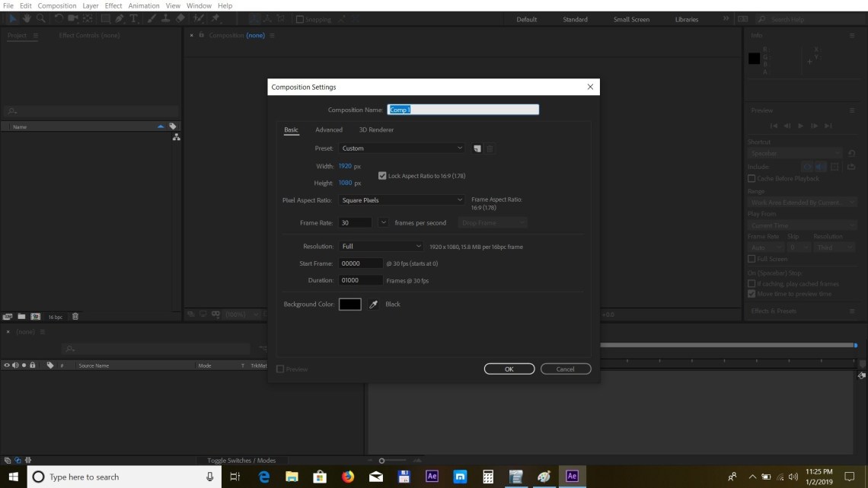The height and width of the screenshot is (488, 868).
Task: Click the timeline zoom slider handle
Action: tap(381, 461)
